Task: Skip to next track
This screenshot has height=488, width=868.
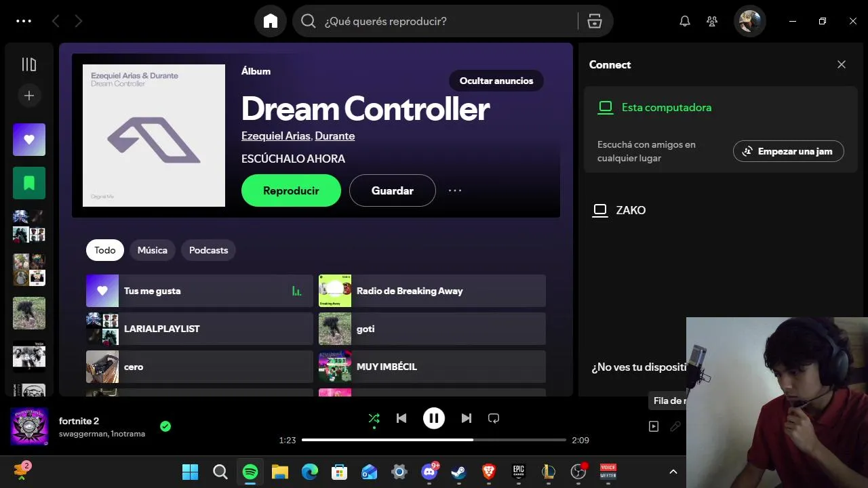Action: (467, 418)
